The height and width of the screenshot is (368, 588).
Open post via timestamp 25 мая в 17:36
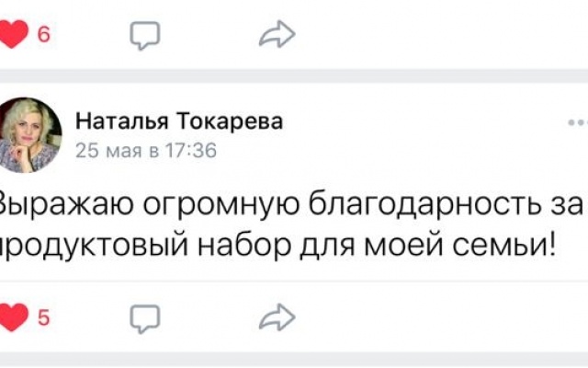click(x=145, y=149)
